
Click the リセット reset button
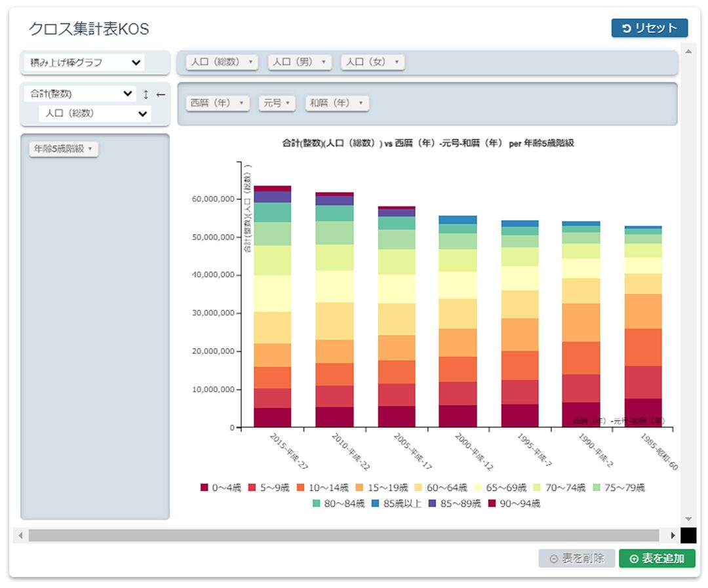pyautogui.click(x=649, y=28)
